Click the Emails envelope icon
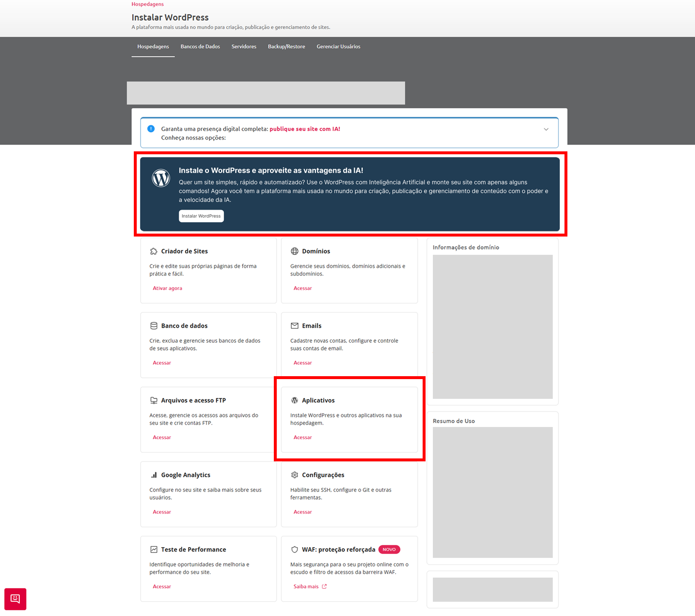695x616 pixels. coord(294,326)
